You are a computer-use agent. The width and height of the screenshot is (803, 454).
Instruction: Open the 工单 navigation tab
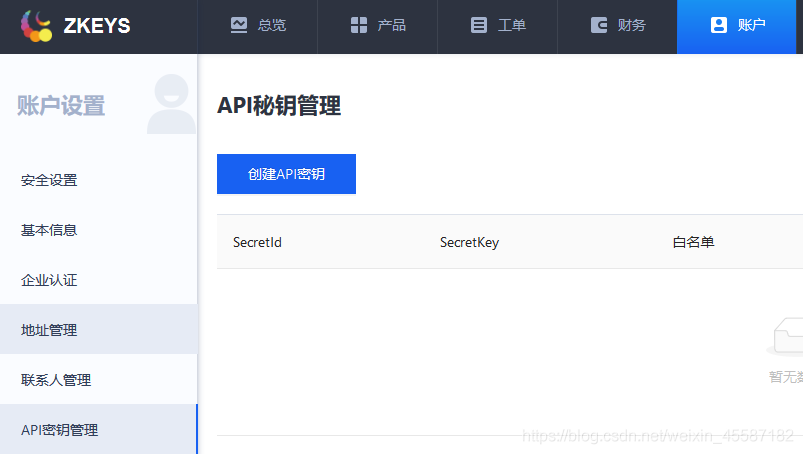(497, 27)
